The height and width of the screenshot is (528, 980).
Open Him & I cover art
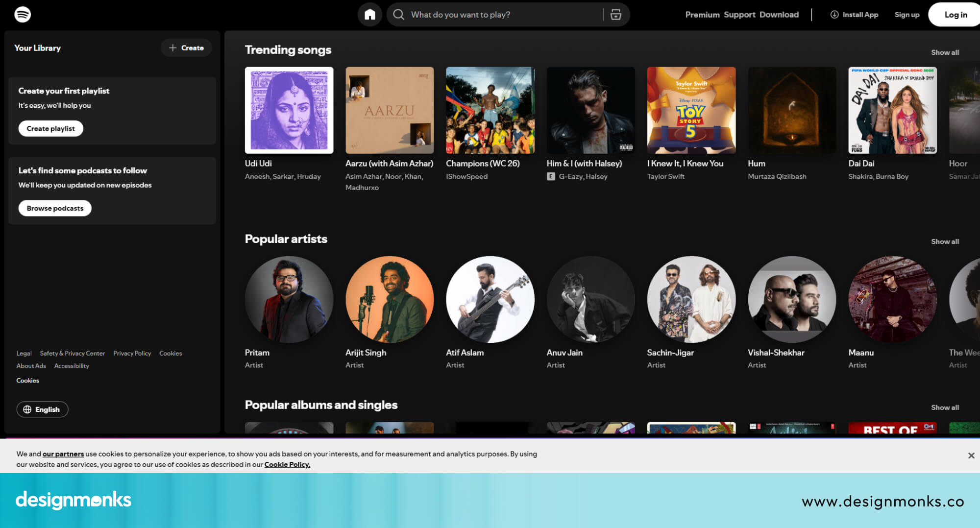tap(591, 110)
